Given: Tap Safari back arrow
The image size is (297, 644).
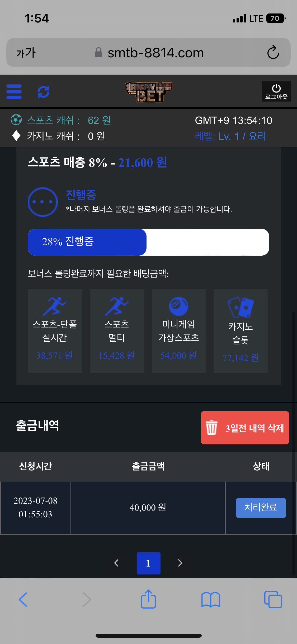Looking at the screenshot, I should 23,599.
